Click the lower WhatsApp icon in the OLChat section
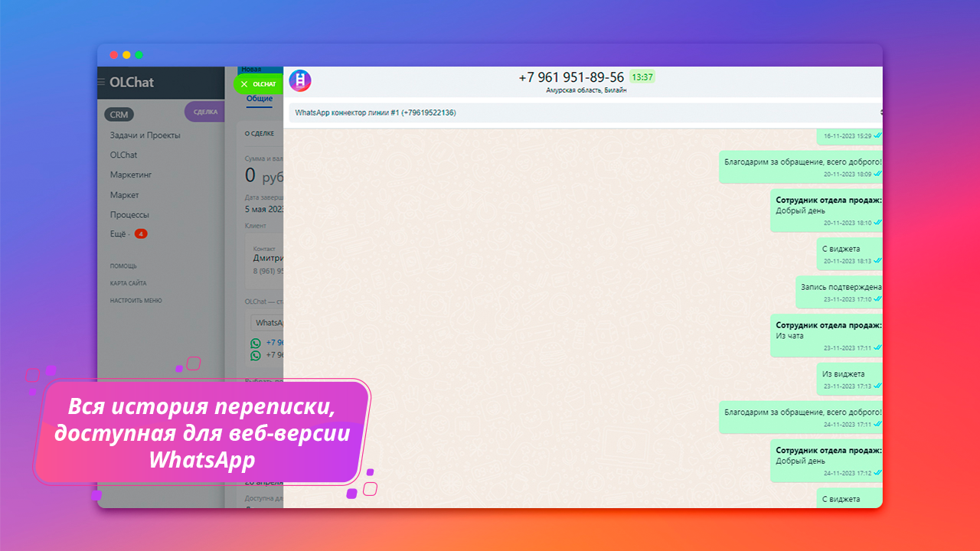This screenshot has height=551, width=980. click(256, 355)
